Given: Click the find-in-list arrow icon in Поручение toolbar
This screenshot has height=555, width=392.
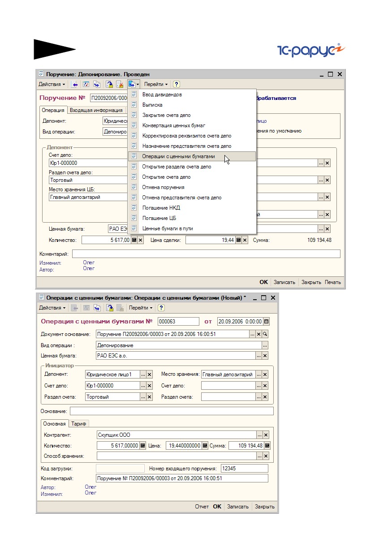Looking at the screenshot, I should pos(75,84).
